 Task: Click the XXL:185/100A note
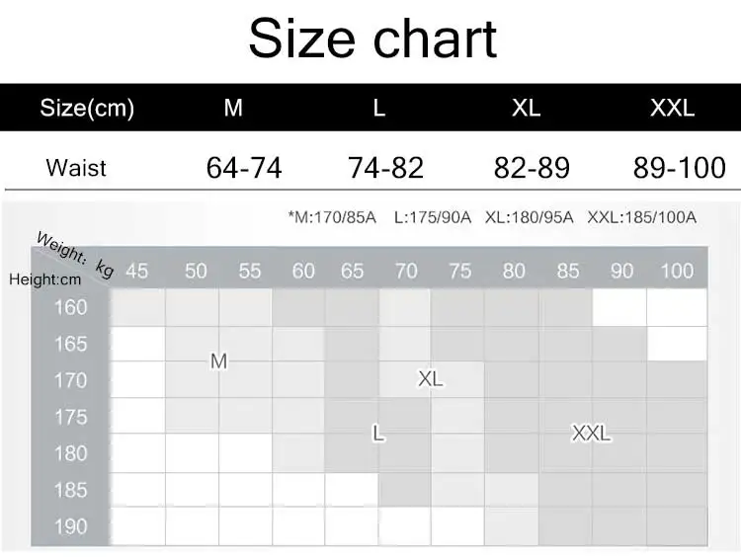click(642, 217)
